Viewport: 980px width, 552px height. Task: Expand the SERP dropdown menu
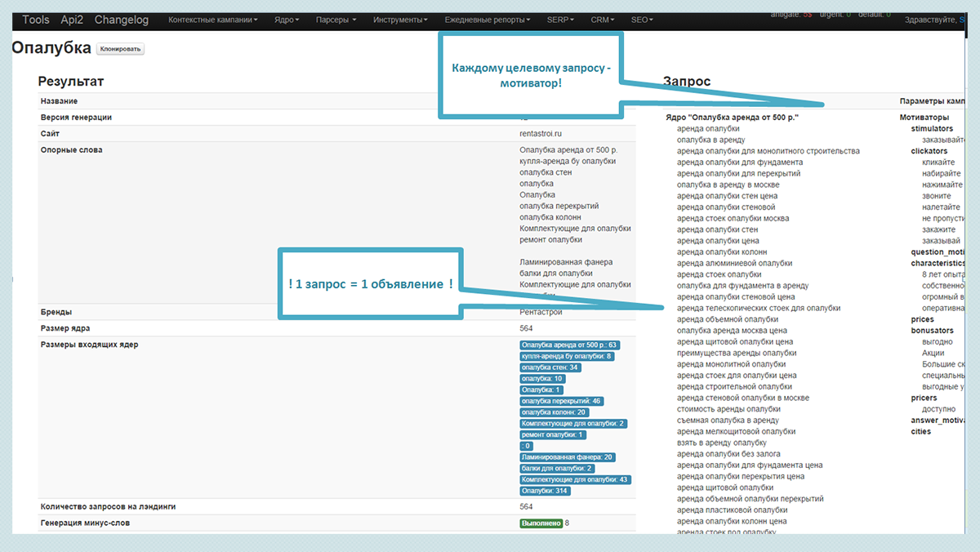click(x=560, y=20)
